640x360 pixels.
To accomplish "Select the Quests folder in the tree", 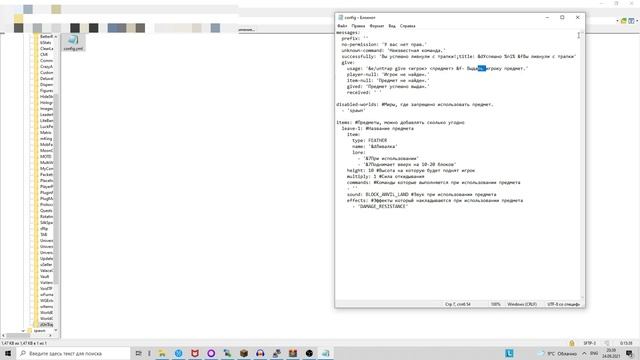I will point(46,210).
